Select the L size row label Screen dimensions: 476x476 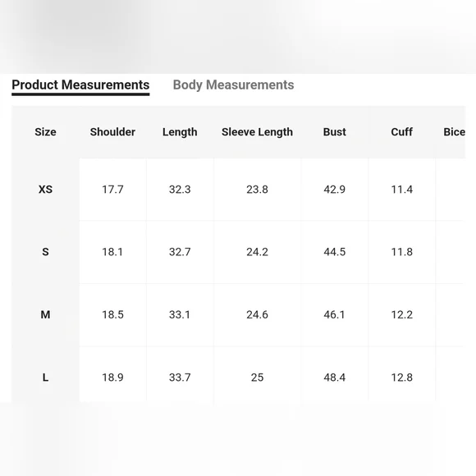[x=45, y=378]
